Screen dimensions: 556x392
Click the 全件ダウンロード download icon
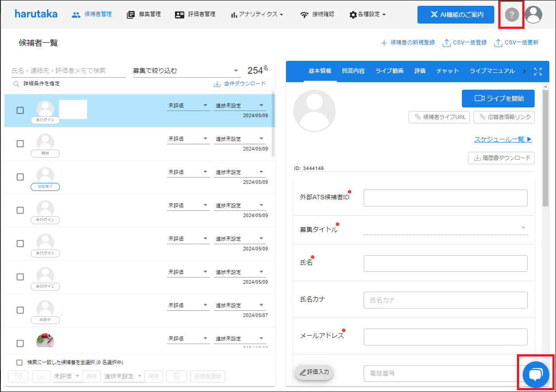pos(217,83)
